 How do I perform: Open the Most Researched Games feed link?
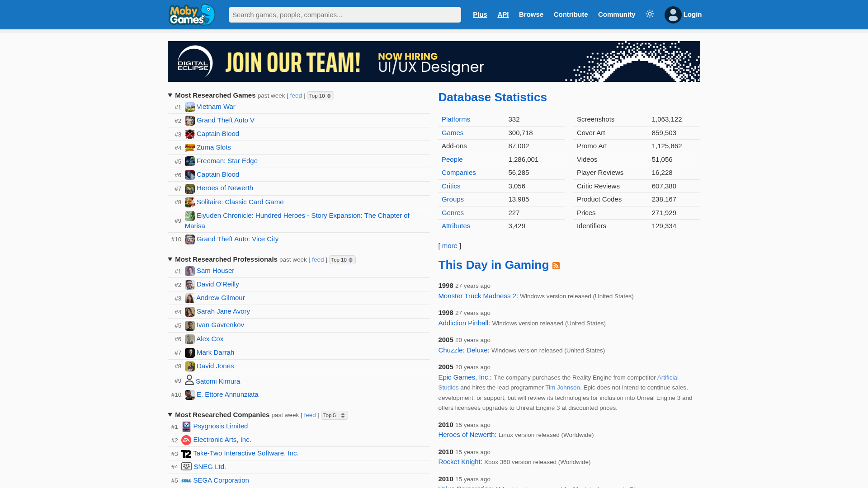[296, 96]
